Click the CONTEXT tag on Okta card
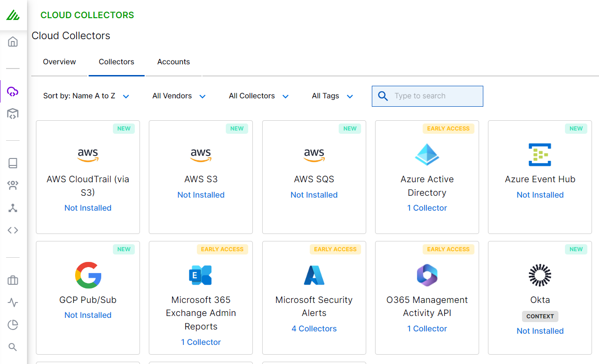Image resolution: width=599 pixels, height=364 pixels. tap(540, 316)
